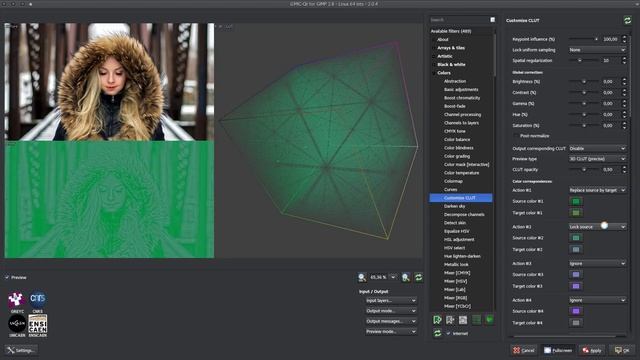Click the zoom in magnifier icon
This screenshot has height=360, width=640.
point(406,278)
